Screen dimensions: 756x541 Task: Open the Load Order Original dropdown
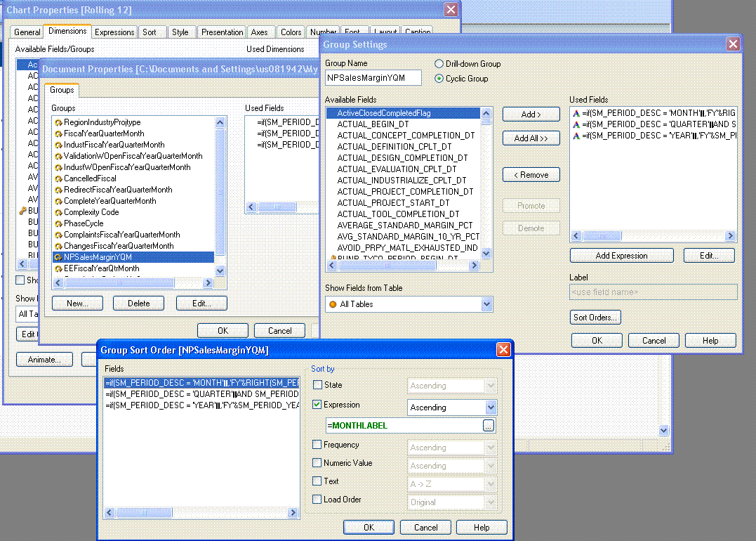[491, 502]
